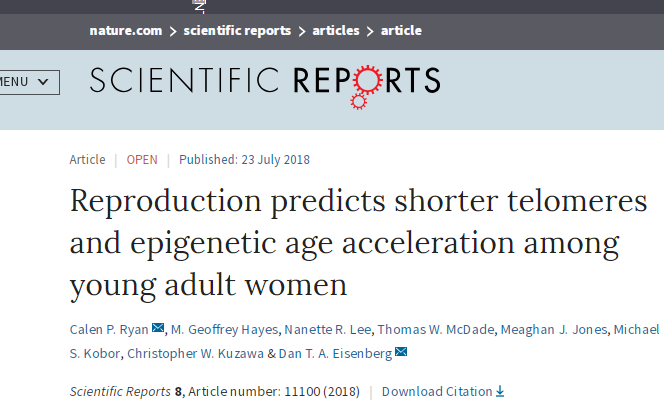This screenshot has height=401, width=664.
Task: Open the MENU dropdown
Action: point(28,82)
